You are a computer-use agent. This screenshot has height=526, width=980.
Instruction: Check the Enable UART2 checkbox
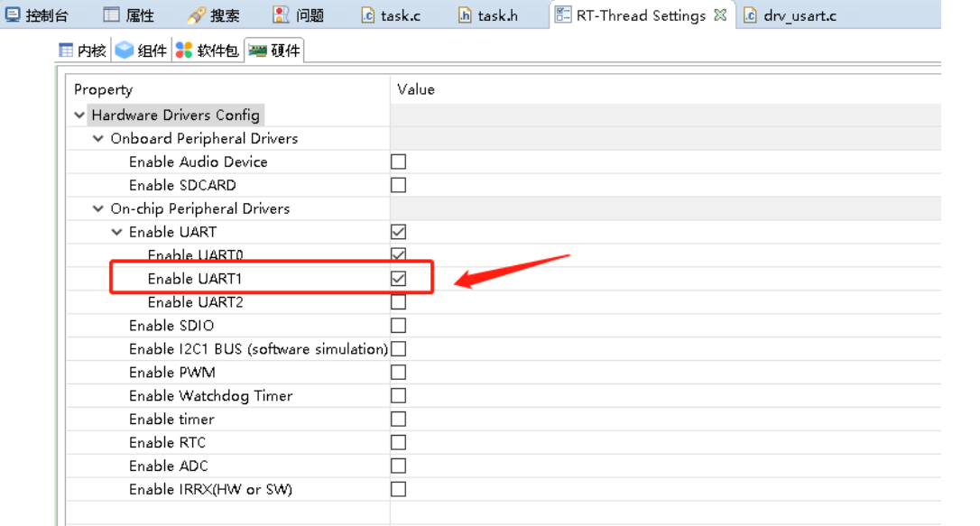coord(398,301)
